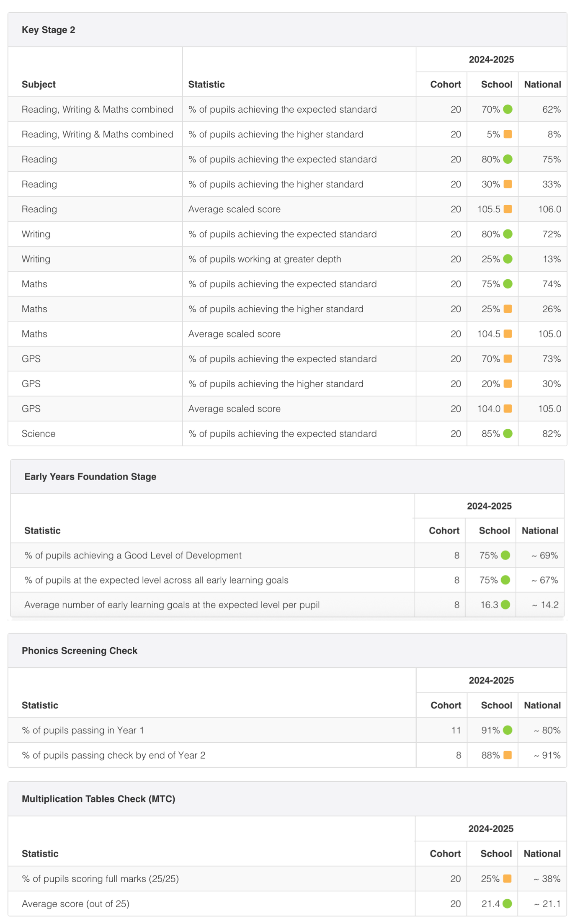Click the School column header in MTC table
Viewport: 575px width, 924px height.
click(x=496, y=854)
